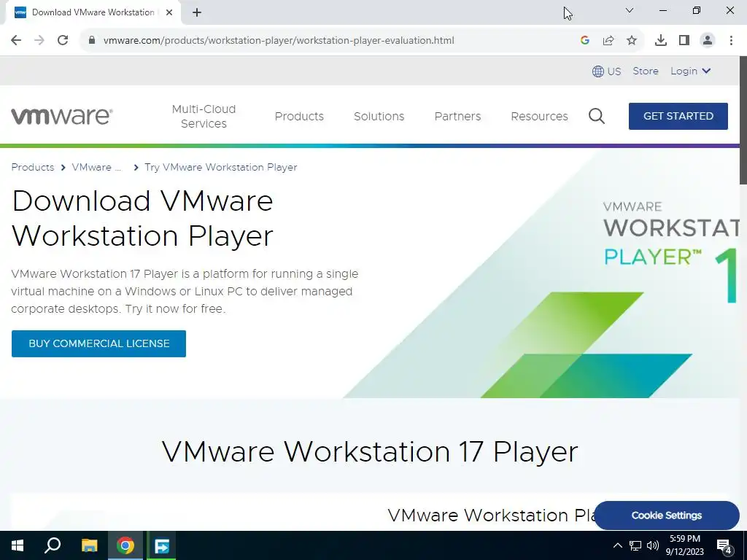Select the Download VMware Workstation tab

click(93, 12)
